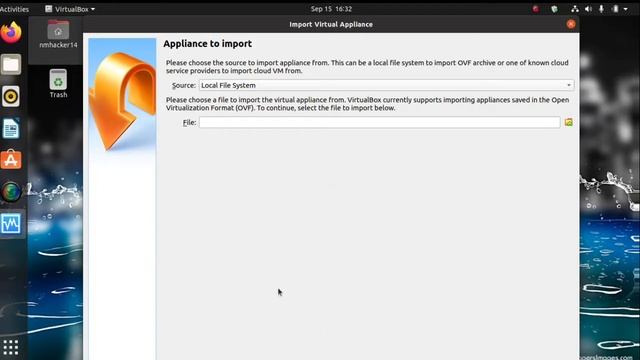Viewport: 640px width, 360px height.
Task: Open clock and calendar Sep 15 16:32
Action: 331,9
